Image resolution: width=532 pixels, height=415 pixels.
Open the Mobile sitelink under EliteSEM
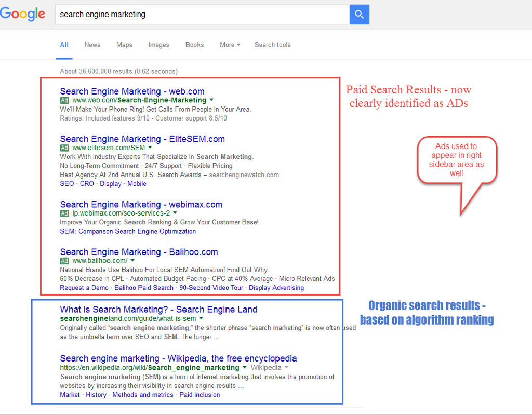click(x=137, y=183)
